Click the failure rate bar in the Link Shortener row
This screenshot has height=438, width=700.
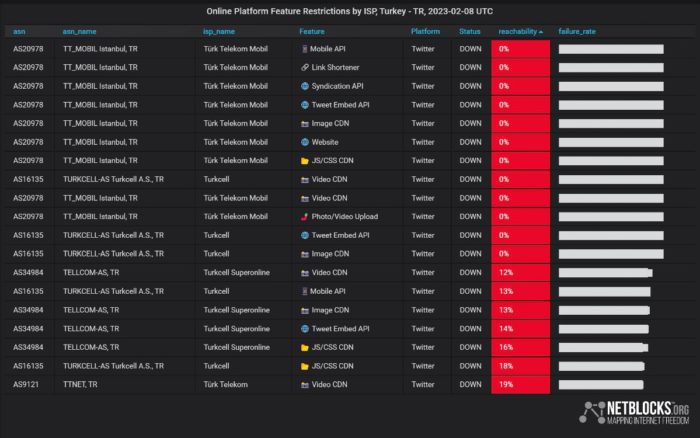(611, 67)
